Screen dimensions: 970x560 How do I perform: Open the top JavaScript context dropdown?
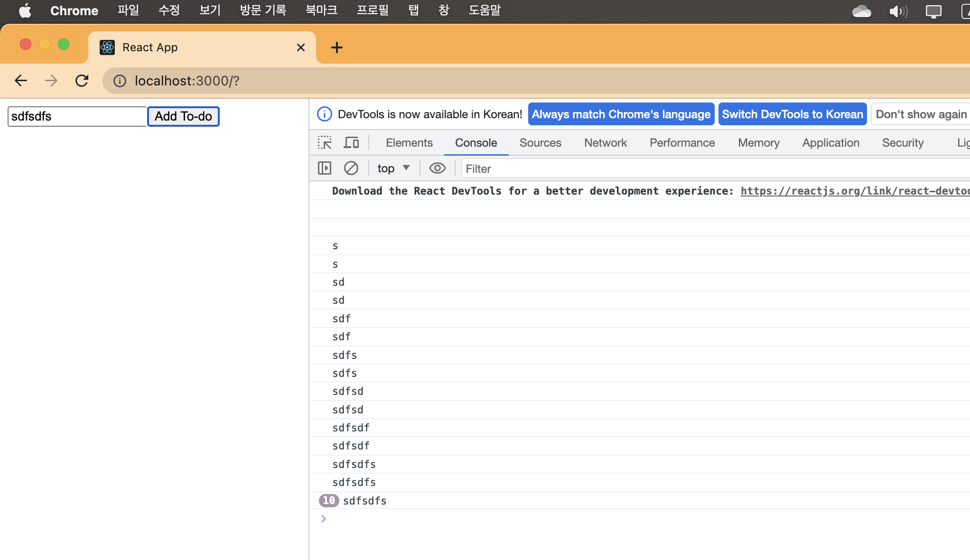click(393, 168)
